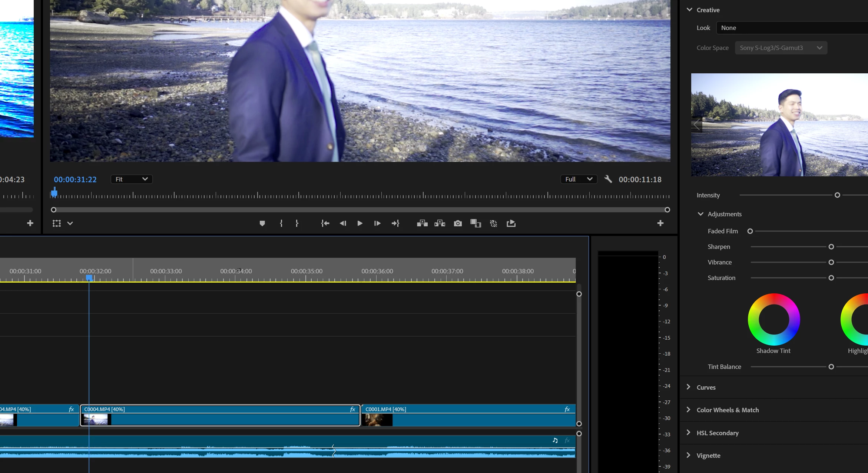Open the wrench settings menu icon

pyautogui.click(x=608, y=179)
